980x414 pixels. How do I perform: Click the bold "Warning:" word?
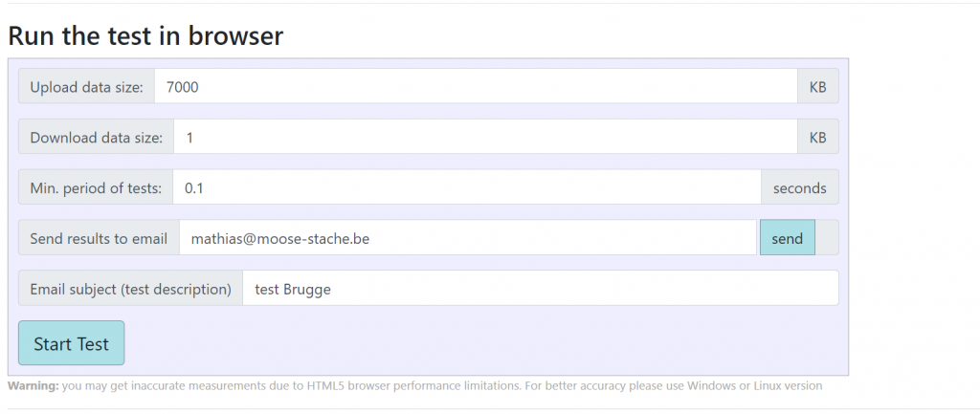(x=33, y=386)
